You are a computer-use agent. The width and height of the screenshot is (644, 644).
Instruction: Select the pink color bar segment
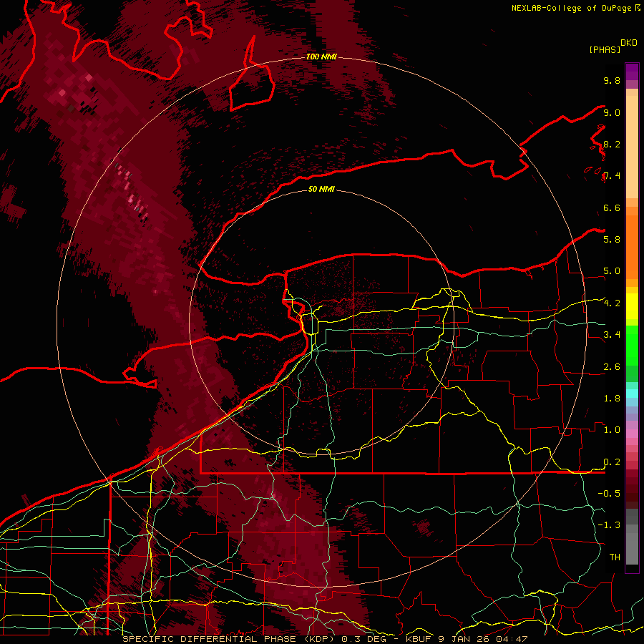632,434
